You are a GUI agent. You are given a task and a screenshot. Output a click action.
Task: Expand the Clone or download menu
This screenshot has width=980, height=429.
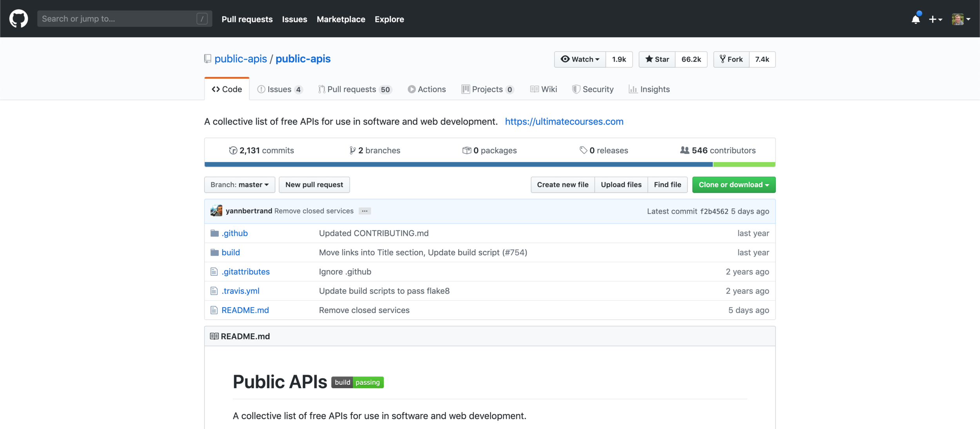click(x=733, y=185)
